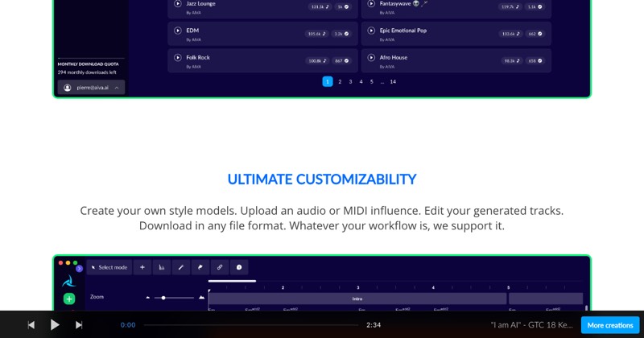Click the zoom in large mountain icon

[x=202, y=297]
